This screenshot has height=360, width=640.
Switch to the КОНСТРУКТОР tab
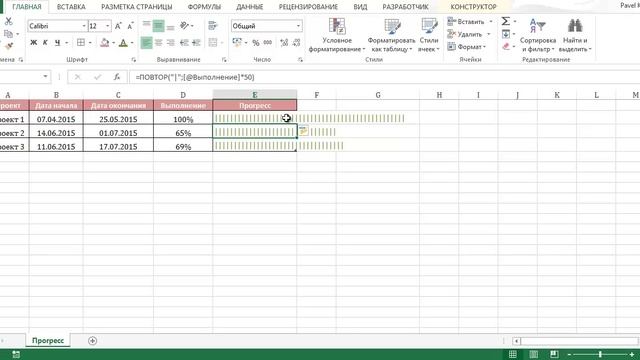click(473, 7)
